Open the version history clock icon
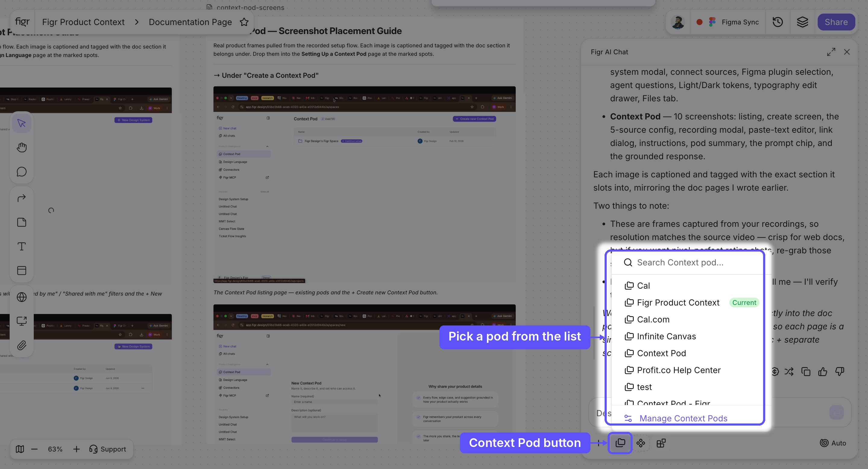The image size is (868, 469). pyautogui.click(x=778, y=22)
